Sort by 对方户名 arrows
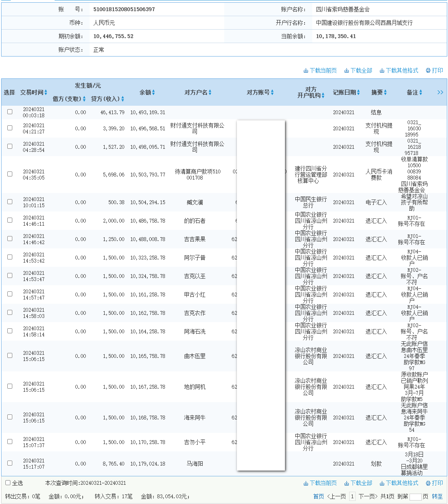 coord(210,92)
